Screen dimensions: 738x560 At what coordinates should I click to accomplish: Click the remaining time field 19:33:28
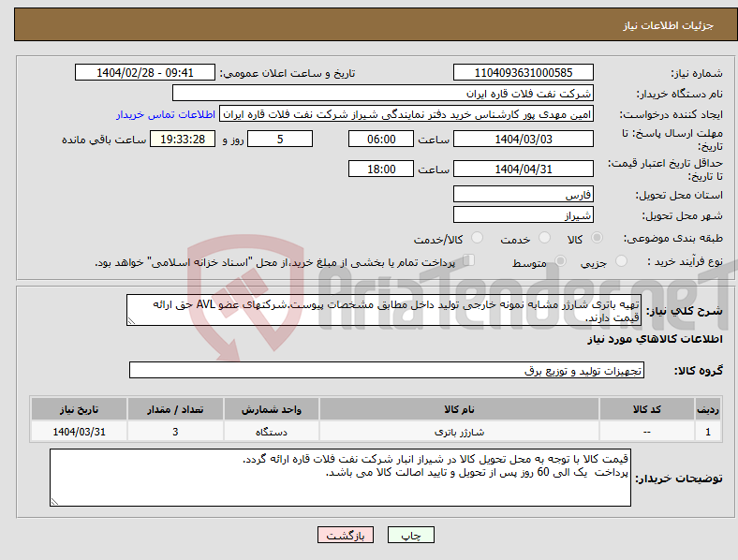[x=183, y=140]
